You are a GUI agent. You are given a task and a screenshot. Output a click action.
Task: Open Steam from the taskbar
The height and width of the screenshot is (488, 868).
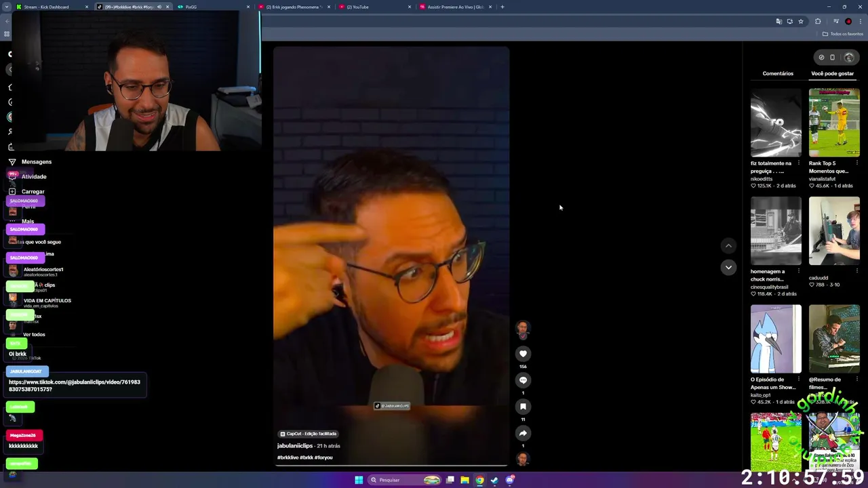[x=494, y=480]
